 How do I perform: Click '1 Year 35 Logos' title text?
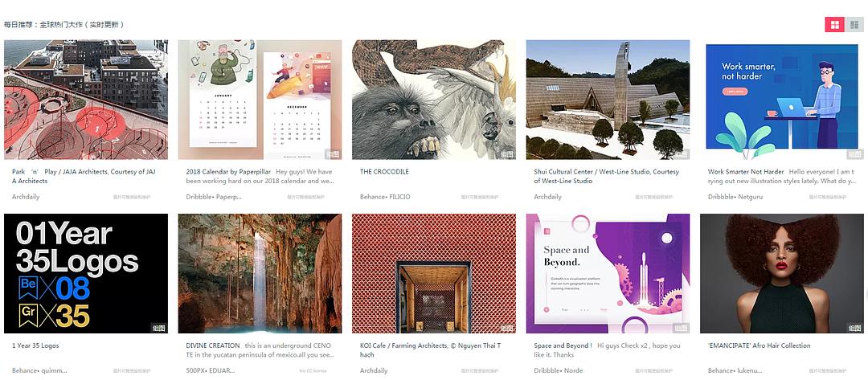pos(35,345)
